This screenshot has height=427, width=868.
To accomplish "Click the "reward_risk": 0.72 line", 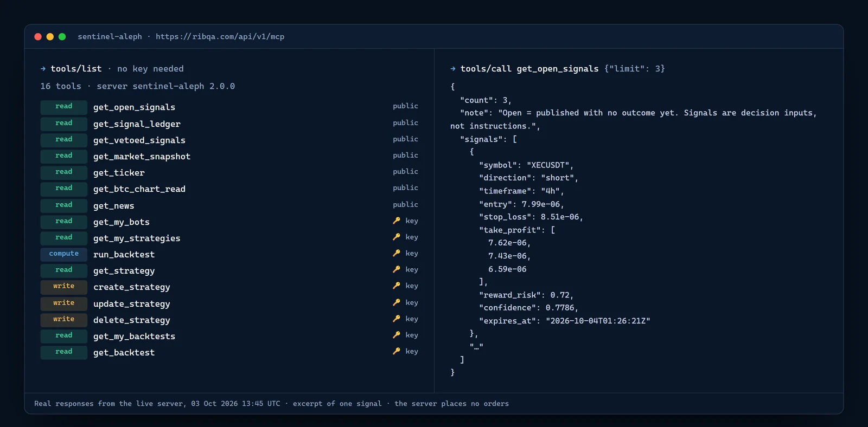I will pos(526,295).
